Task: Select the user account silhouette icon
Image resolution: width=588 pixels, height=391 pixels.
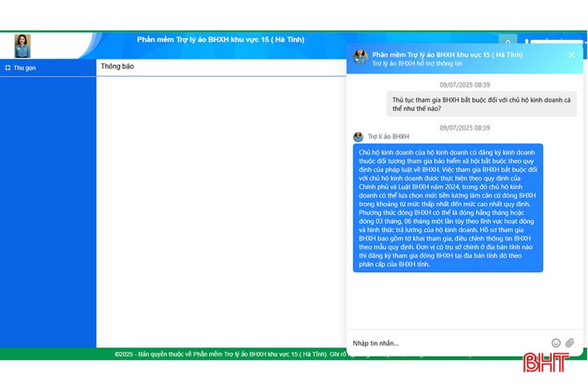Action: coord(527,41)
